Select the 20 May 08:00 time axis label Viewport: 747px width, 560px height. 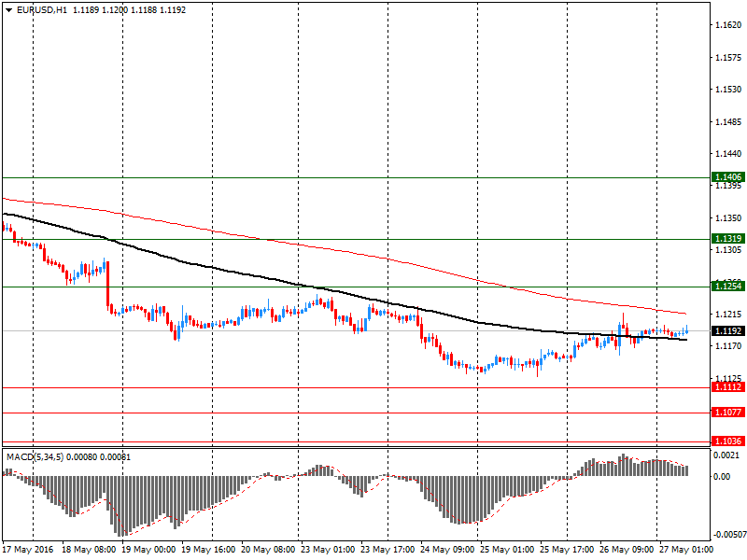point(268,550)
